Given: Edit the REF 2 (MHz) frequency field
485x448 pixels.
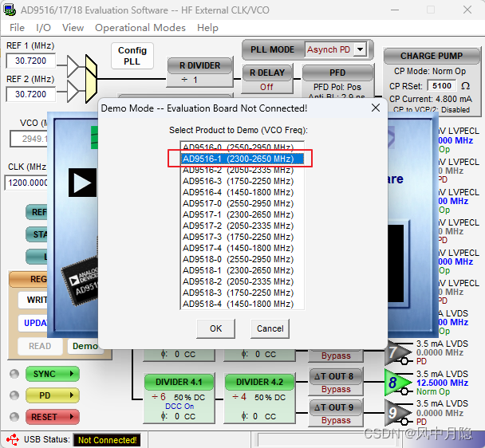Looking at the screenshot, I should [30, 94].
